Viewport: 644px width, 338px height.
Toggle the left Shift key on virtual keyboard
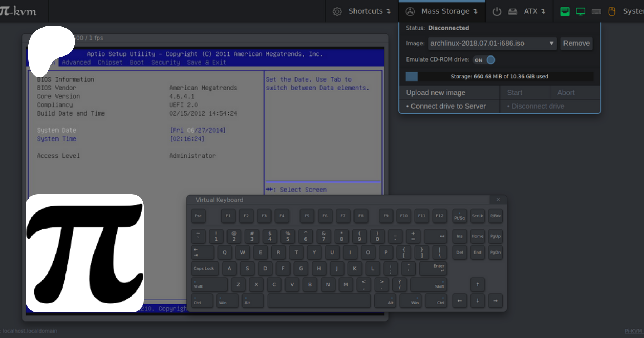tap(209, 285)
